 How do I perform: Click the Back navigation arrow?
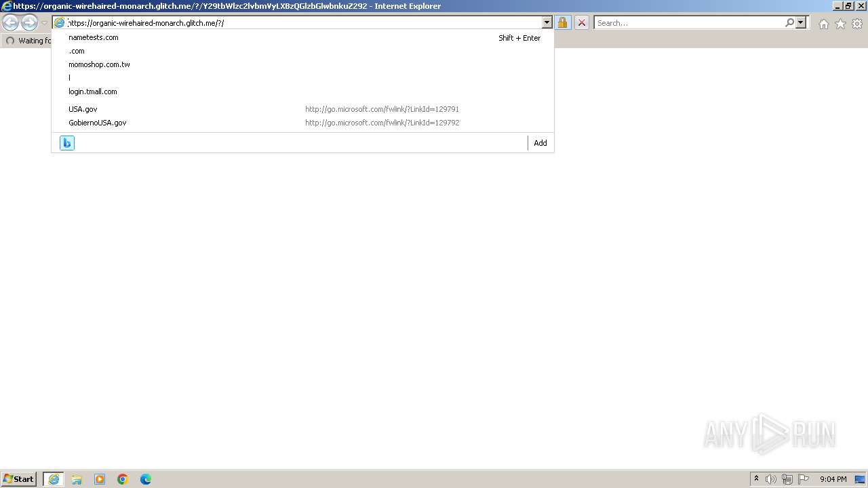click(x=10, y=23)
